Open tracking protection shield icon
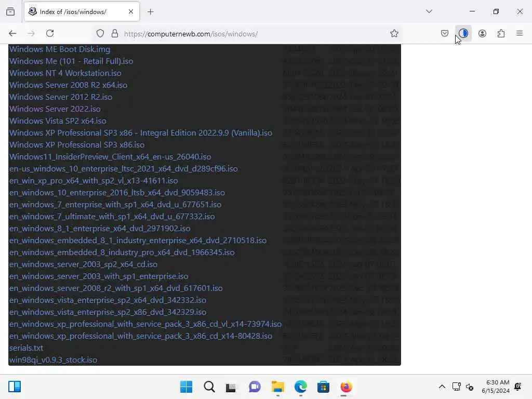The height and width of the screenshot is (399, 532). 100,34
